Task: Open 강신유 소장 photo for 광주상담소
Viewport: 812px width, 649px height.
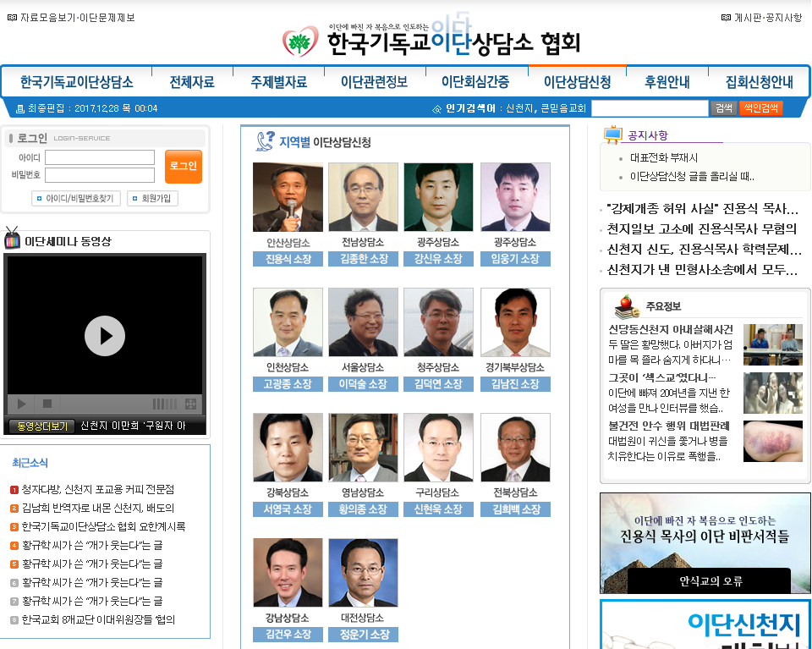Action: (438, 197)
